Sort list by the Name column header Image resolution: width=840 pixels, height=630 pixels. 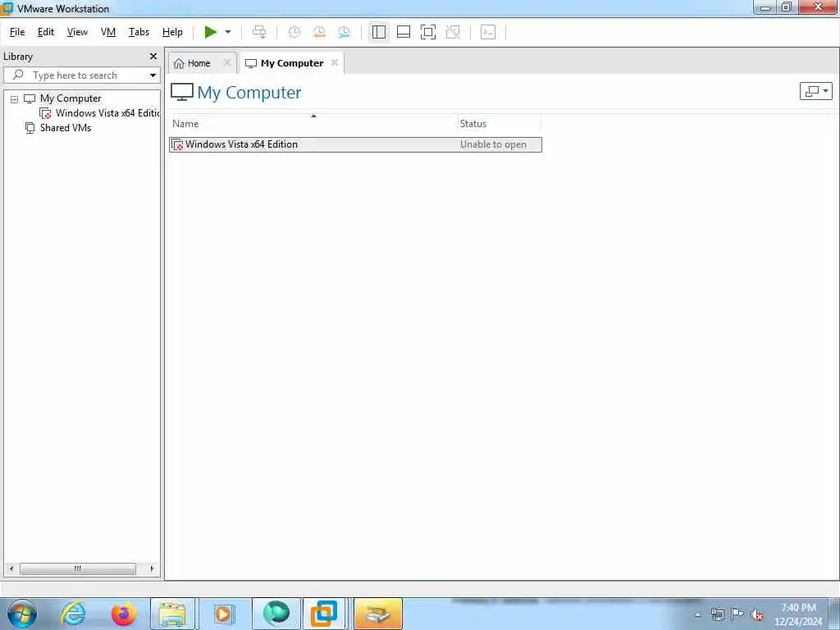coord(313,124)
